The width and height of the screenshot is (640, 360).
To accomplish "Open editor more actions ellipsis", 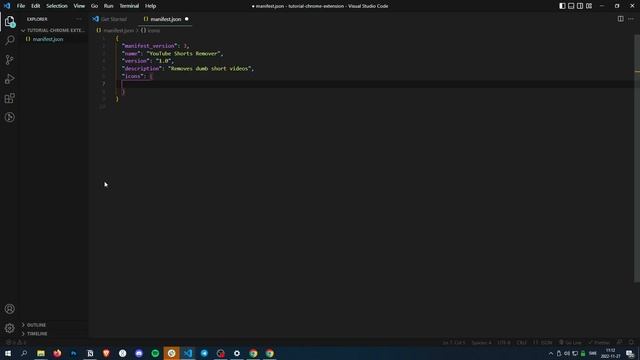I will tap(631, 19).
